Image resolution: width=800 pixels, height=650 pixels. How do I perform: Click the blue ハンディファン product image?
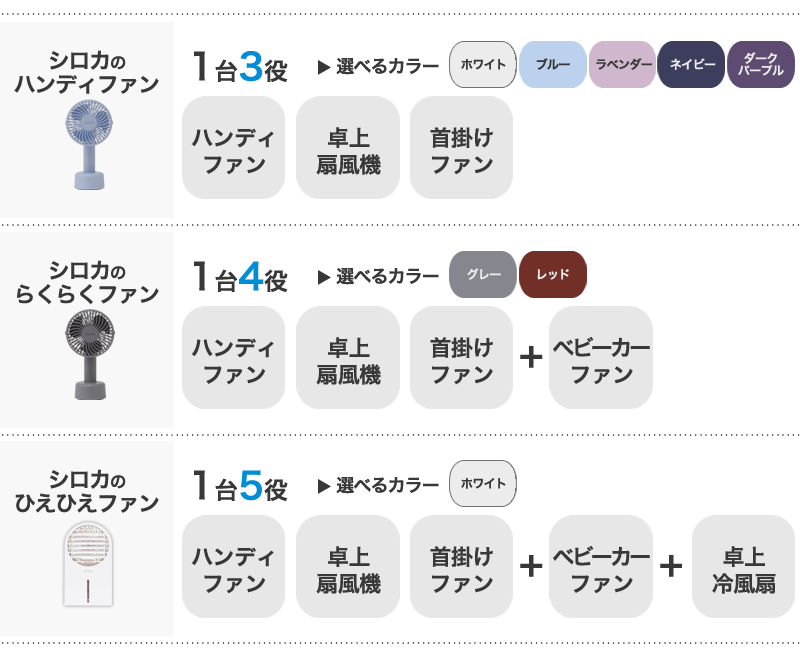89,145
